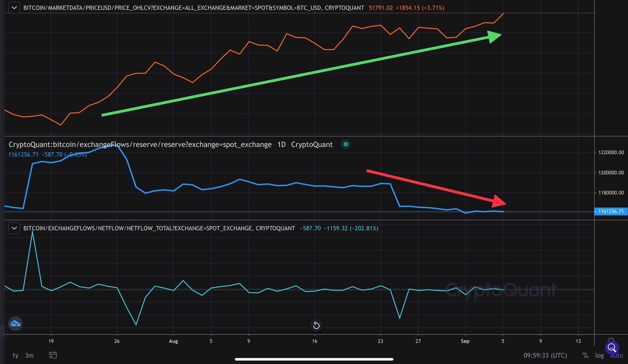This screenshot has height=364, width=628.
Task: Click the 27 date label on time axis
Action: click(418, 341)
